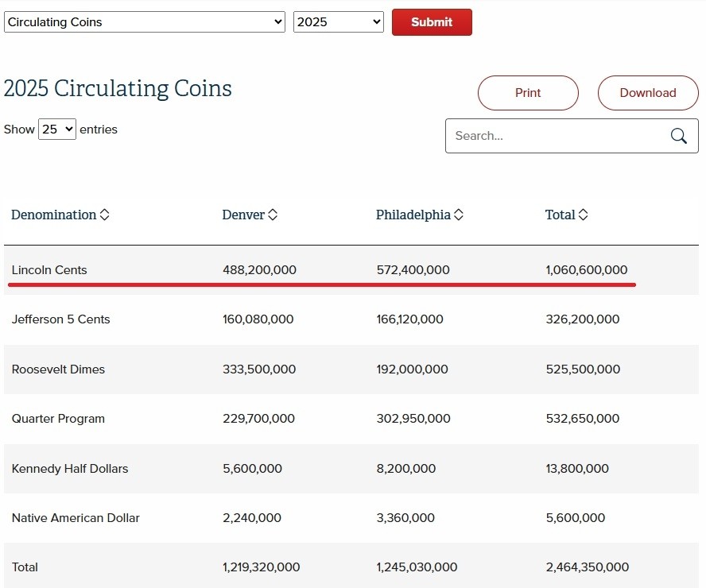Open the 2025 year dropdown
This screenshot has height=588, width=706.
[x=339, y=22]
